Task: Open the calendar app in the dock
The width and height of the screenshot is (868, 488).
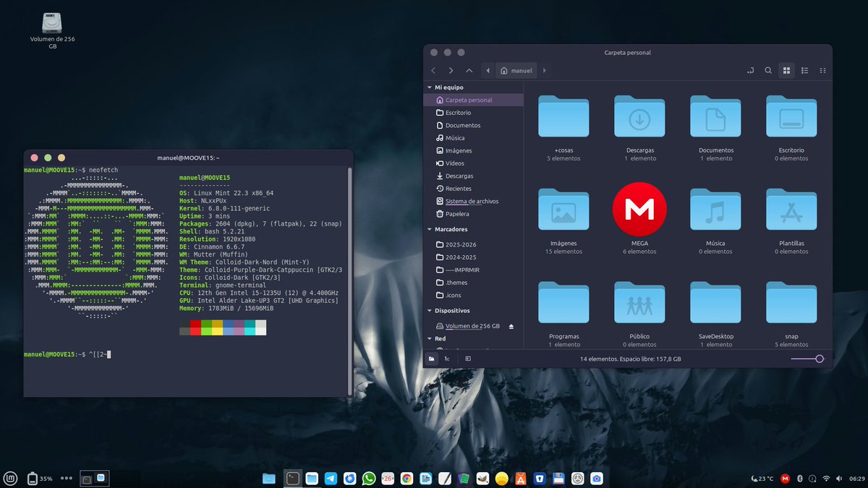Action: point(388,478)
